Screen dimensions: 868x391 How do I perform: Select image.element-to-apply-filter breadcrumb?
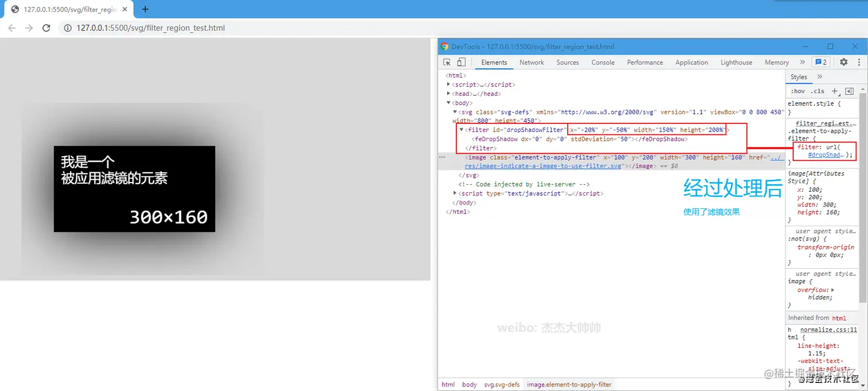click(x=569, y=385)
